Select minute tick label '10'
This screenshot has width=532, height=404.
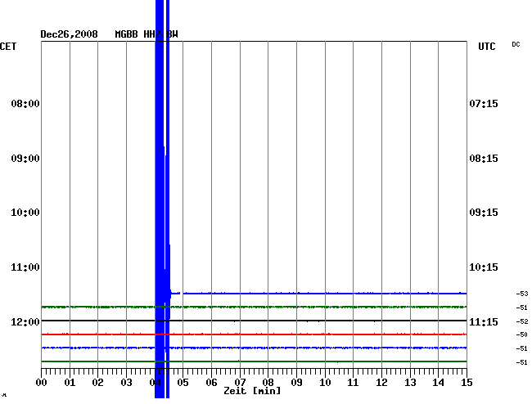pos(325,382)
